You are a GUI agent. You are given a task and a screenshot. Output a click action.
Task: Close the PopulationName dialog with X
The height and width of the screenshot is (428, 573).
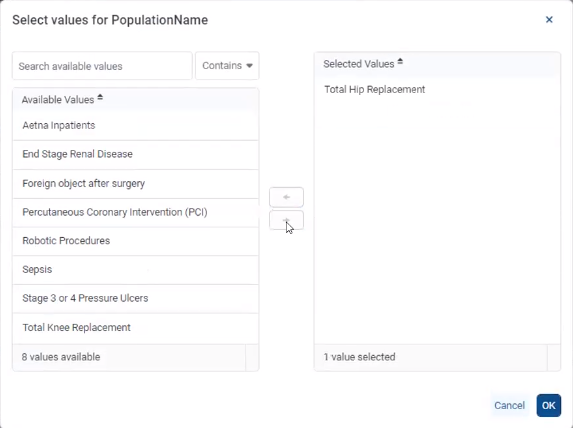click(549, 20)
